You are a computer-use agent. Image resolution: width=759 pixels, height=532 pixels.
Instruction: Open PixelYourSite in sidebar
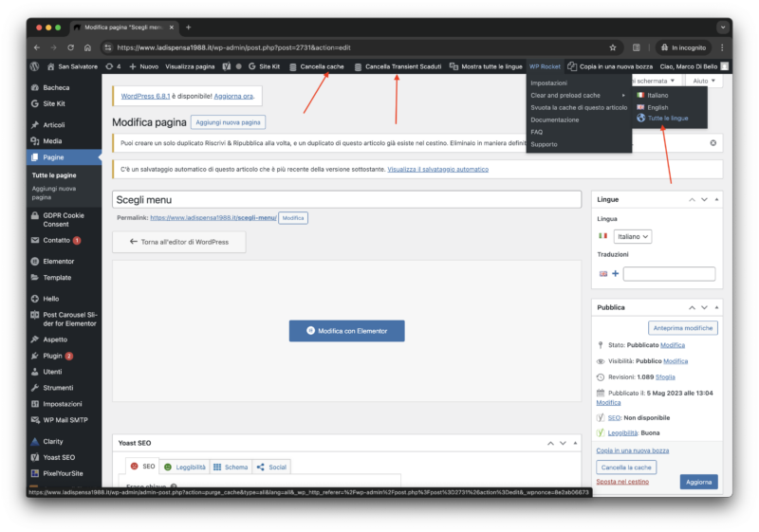coord(63,473)
